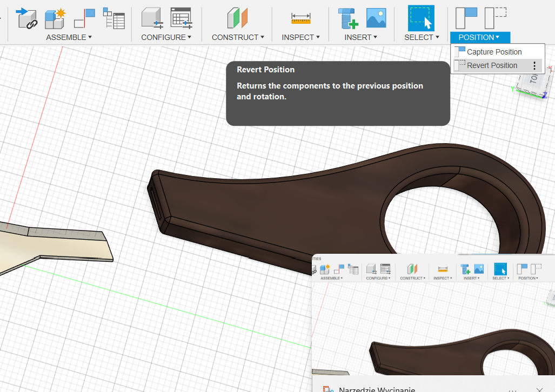
Task: Expand the INSPECT dropdown menu
Action: pyautogui.click(x=300, y=37)
